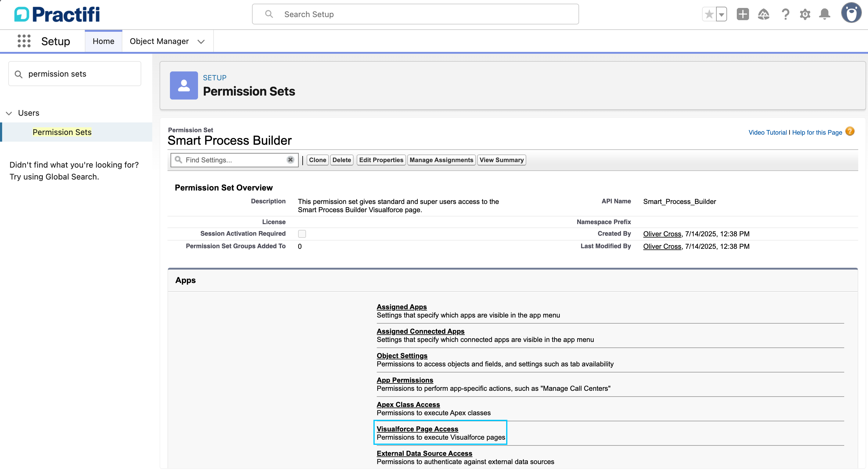Open the favorites list dropdown arrow
The width and height of the screenshot is (868, 472).
[x=722, y=14]
